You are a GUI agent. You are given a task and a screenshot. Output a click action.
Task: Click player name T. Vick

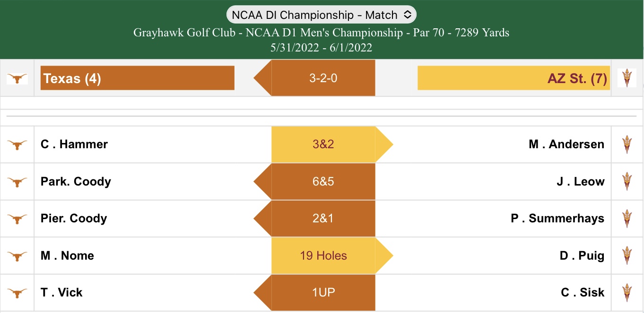click(61, 293)
